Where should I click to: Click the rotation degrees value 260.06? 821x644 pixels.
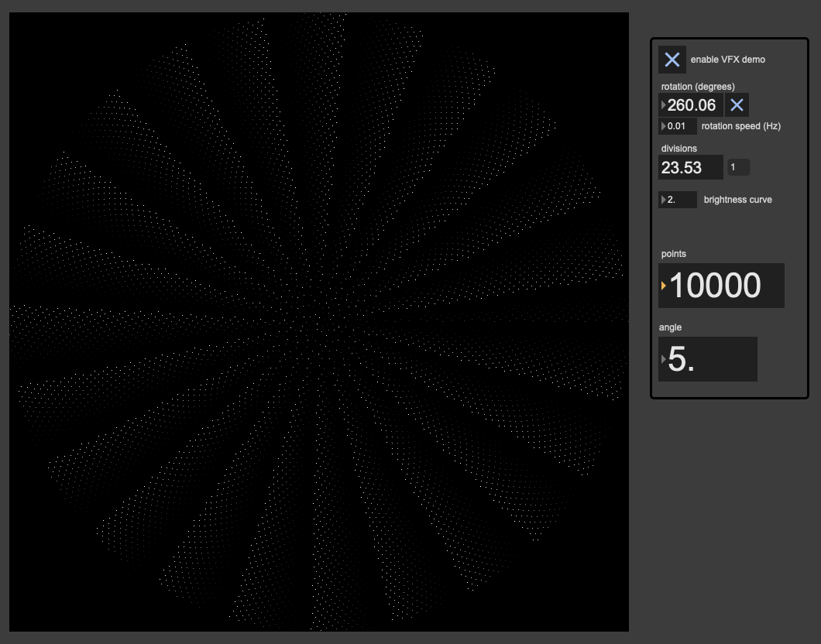click(x=693, y=105)
